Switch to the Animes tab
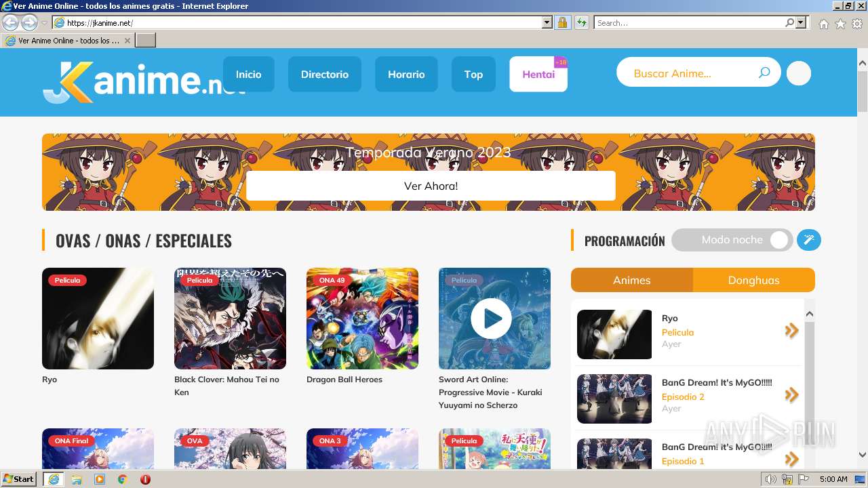Screen dimensions: 868x488 (x=632, y=280)
